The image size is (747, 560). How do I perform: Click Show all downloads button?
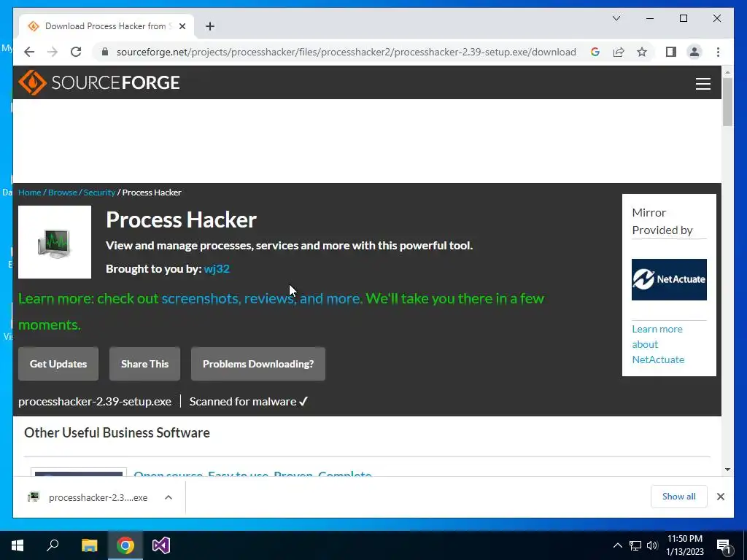click(679, 496)
